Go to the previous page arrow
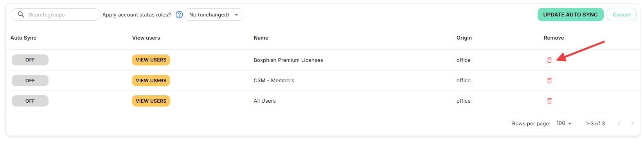 tap(619, 123)
